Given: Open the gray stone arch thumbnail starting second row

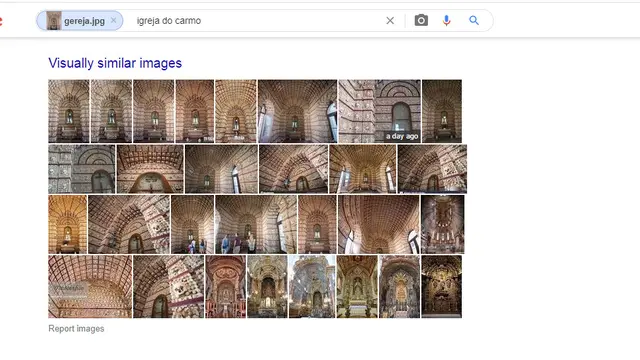Looking at the screenshot, I should [82, 169].
